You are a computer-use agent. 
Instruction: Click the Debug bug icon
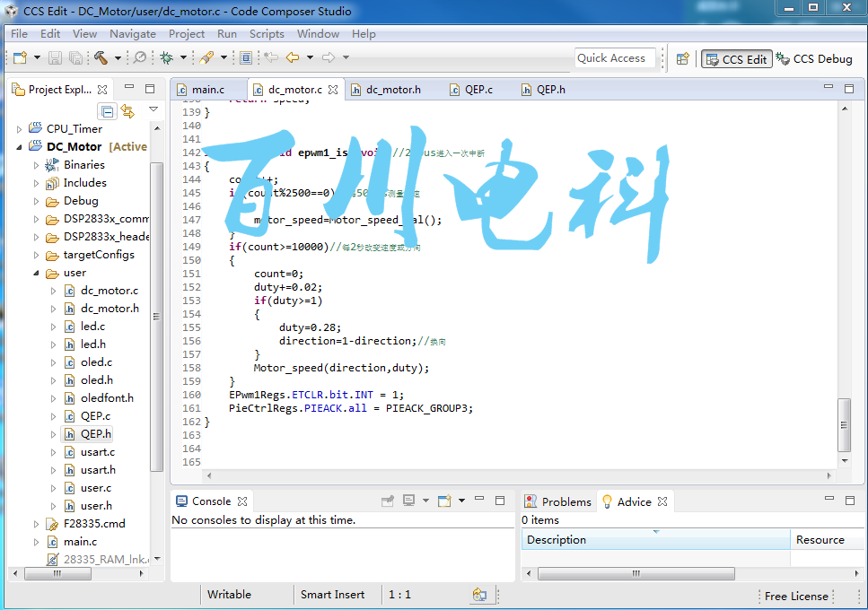(x=166, y=57)
